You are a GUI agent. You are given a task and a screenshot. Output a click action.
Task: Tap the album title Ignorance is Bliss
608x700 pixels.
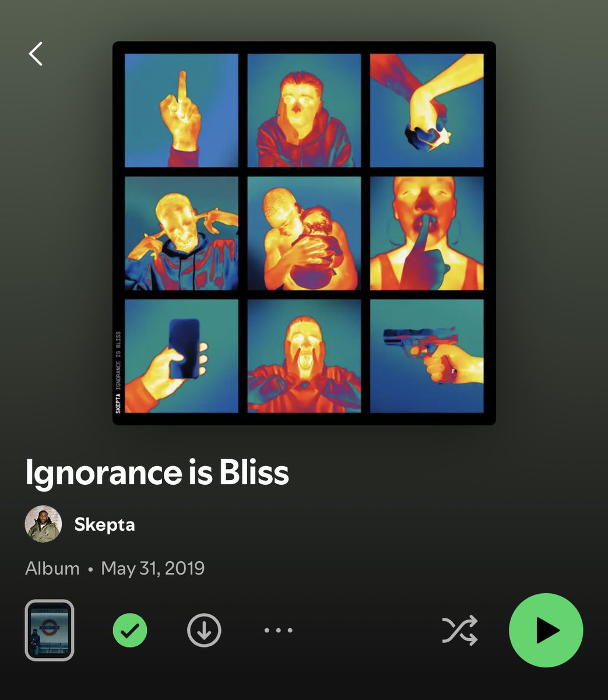click(156, 473)
